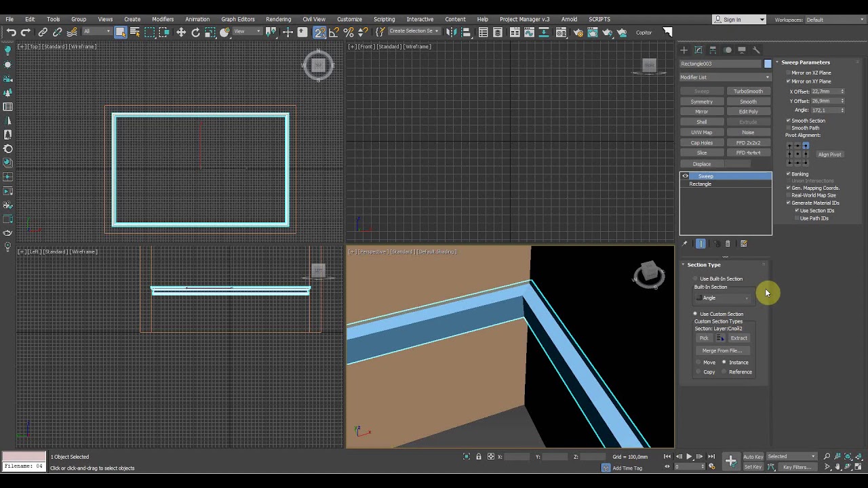This screenshot has width=868, height=488.
Task: Toggle the Percent Snap button
Action: (349, 33)
